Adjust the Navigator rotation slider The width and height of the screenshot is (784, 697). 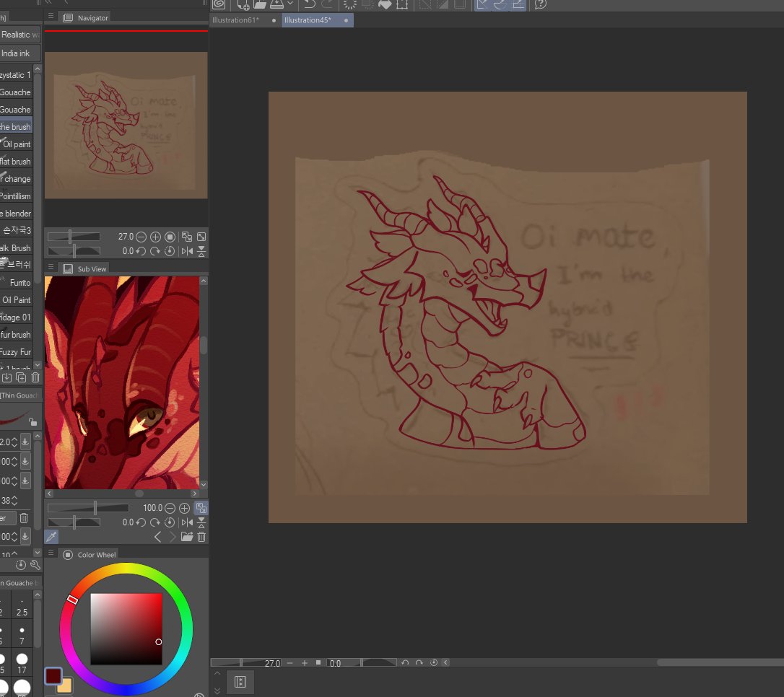pyautogui.click(x=74, y=251)
